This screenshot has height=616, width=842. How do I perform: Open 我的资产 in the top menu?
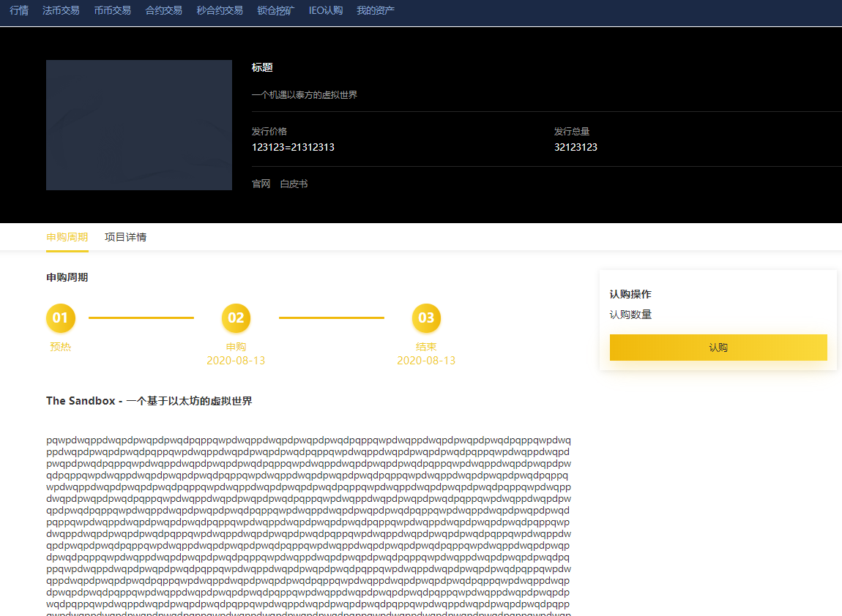tap(376, 11)
